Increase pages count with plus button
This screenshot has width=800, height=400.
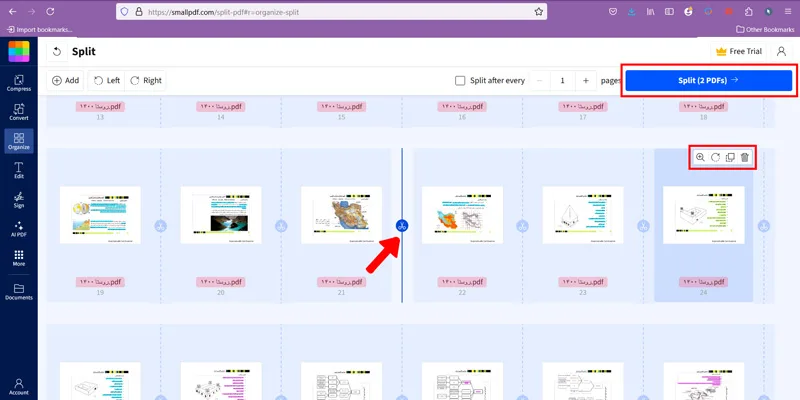tap(586, 81)
